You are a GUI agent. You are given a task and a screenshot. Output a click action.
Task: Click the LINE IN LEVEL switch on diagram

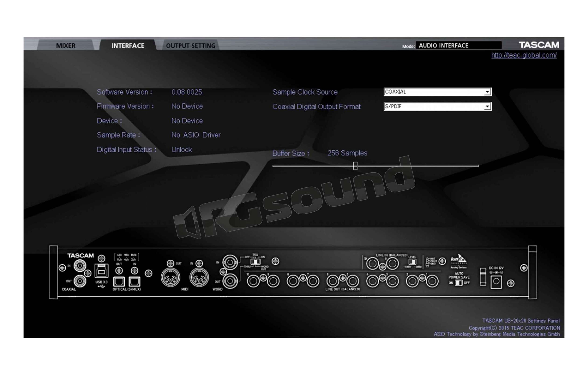click(412, 262)
